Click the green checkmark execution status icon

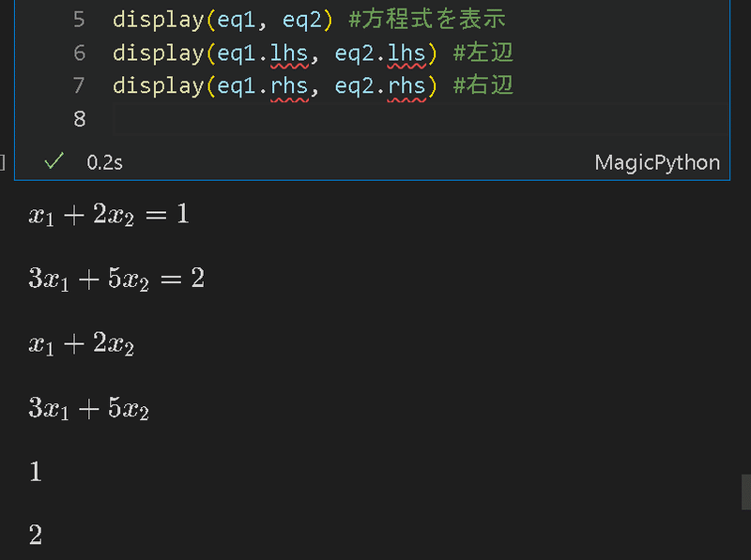tap(53, 162)
